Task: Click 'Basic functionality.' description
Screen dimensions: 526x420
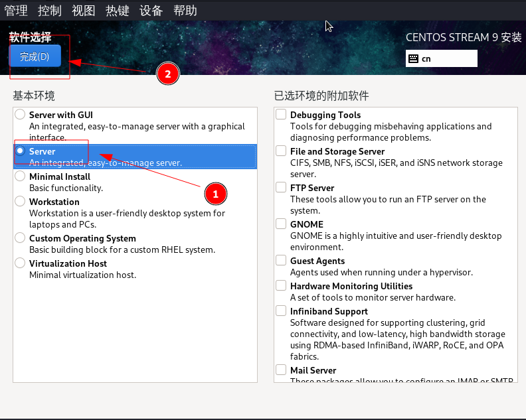Action: tap(66, 188)
